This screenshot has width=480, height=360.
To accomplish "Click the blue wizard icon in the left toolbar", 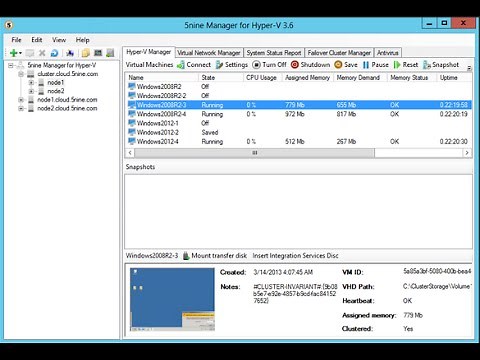I will point(70,53).
